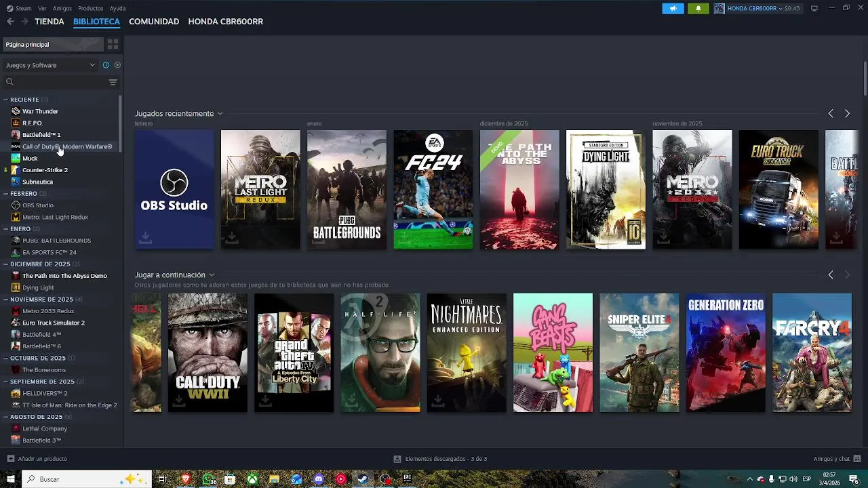Open the Ayuda menu
The width and height of the screenshot is (868, 488).
pyautogui.click(x=117, y=8)
